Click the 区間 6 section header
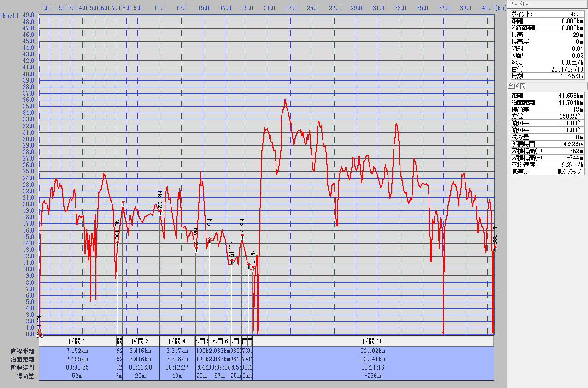588x388 pixels. point(220,341)
